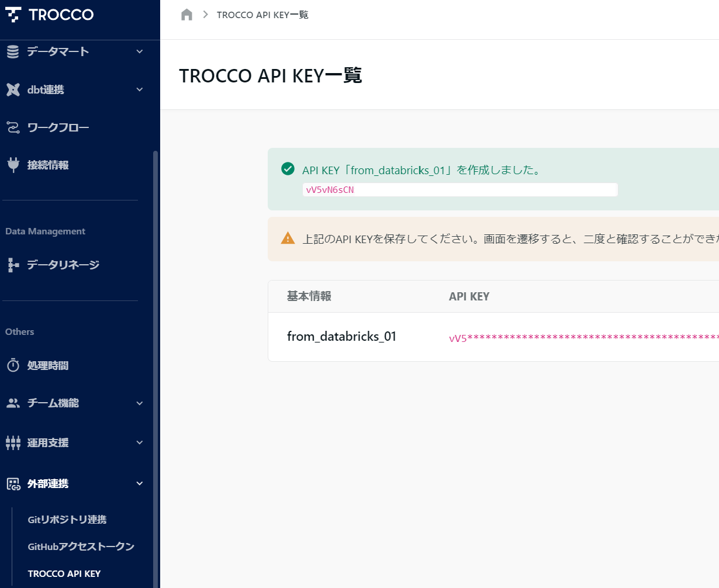
Task: Click the TROCCO API KEY一覧 breadcrumb text
Action: coord(262,15)
